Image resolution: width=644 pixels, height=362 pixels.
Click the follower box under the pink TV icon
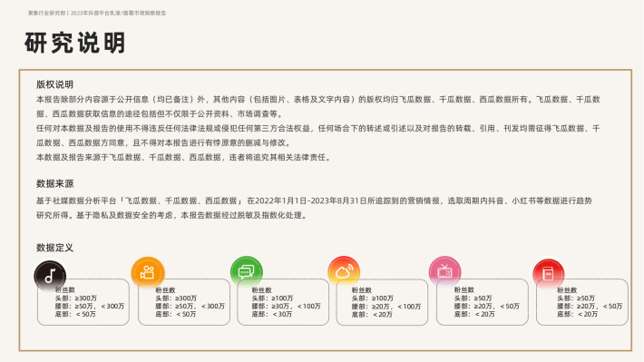click(x=483, y=302)
